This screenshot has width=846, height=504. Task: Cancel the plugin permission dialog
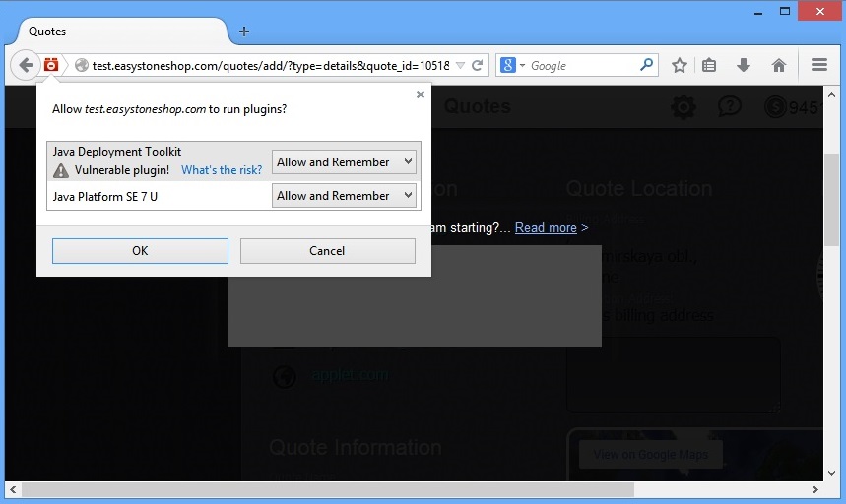click(327, 251)
